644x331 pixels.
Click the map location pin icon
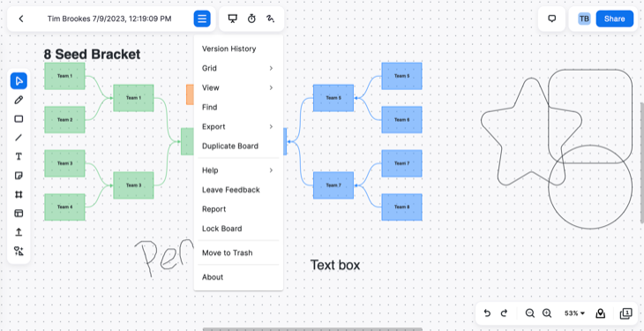pos(600,313)
